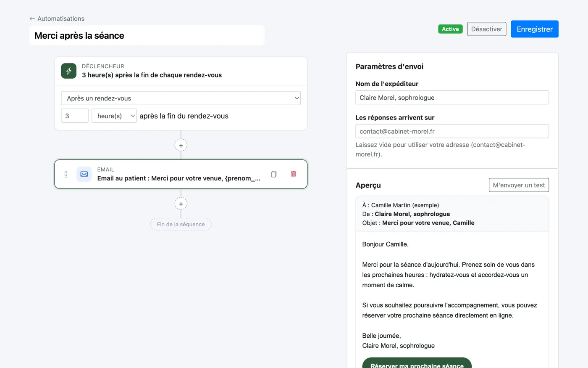The width and height of the screenshot is (588, 368).
Task: Click the drag handle of the email step
Action: pyautogui.click(x=66, y=174)
